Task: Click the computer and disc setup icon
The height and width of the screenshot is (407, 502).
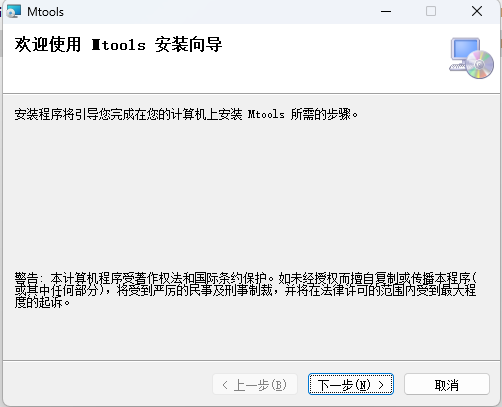Action: [471, 58]
